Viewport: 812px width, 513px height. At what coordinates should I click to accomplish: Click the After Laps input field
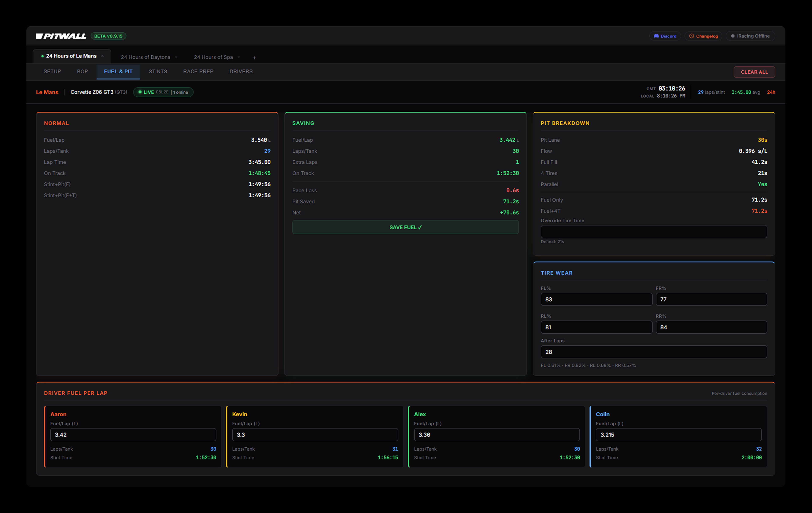(653, 352)
